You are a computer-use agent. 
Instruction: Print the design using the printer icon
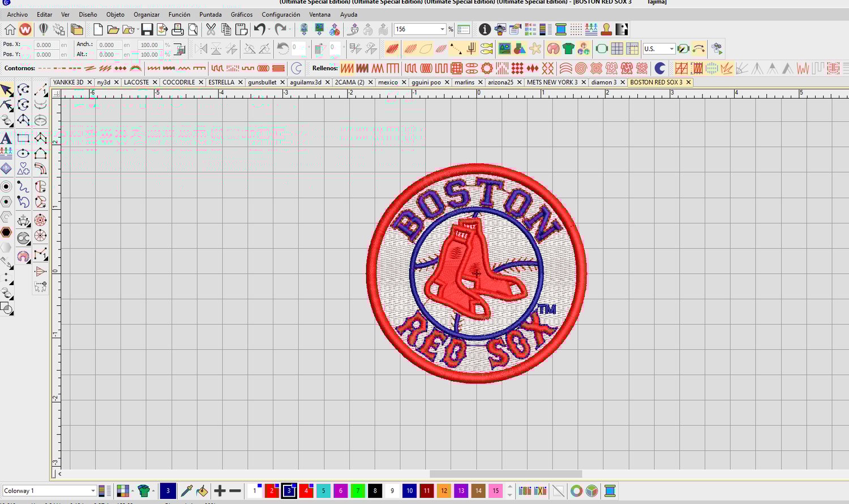pyautogui.click(x=178, y=29)
